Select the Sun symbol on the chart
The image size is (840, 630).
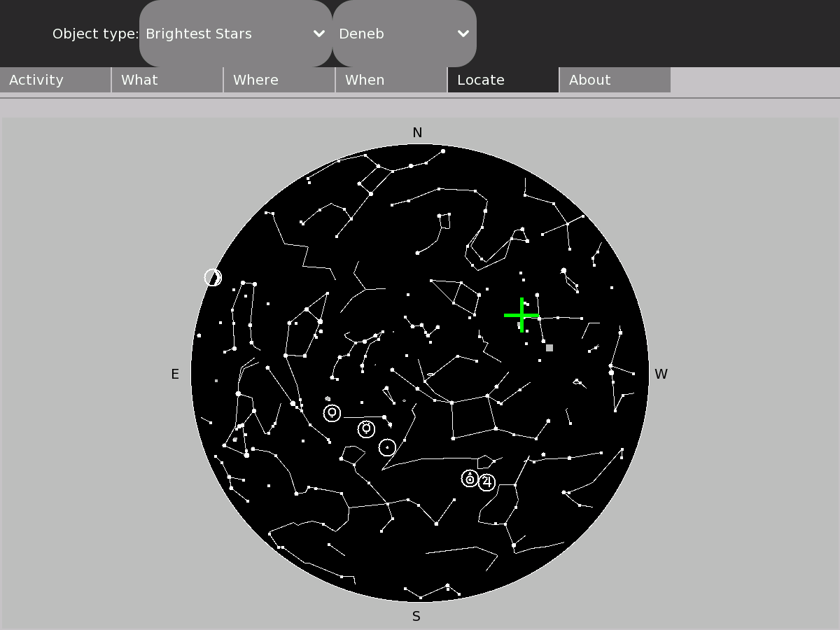[387, 447]
